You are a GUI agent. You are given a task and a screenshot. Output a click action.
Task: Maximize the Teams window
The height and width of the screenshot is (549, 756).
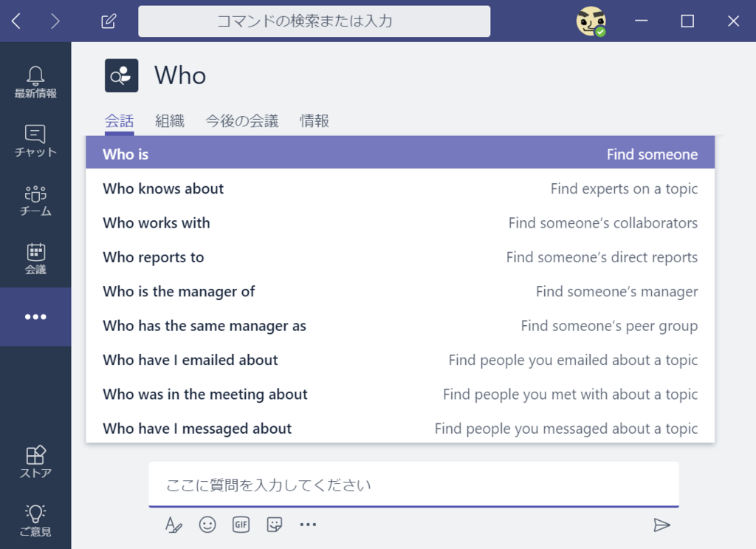click(687, 21)
